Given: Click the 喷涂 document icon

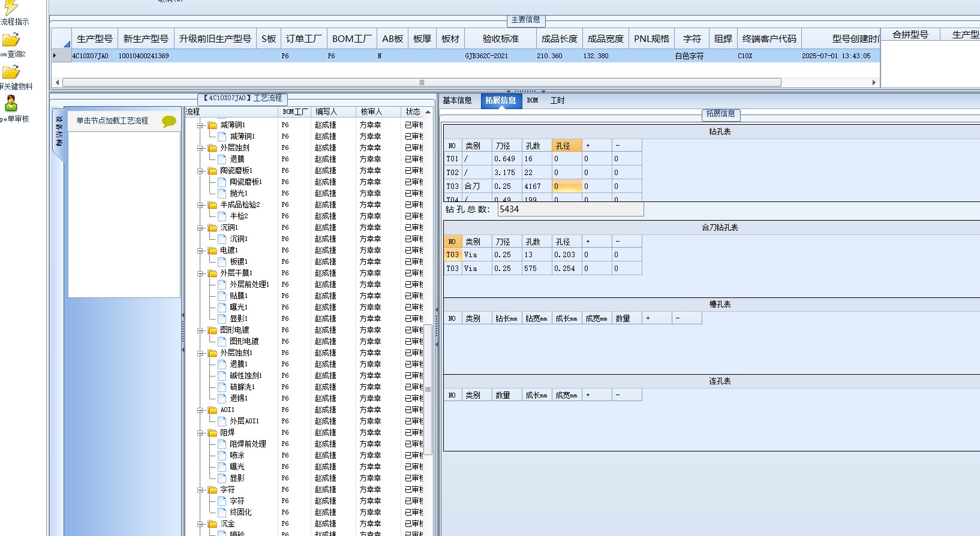Looking at the screenshot, I should tap(222, 455).
